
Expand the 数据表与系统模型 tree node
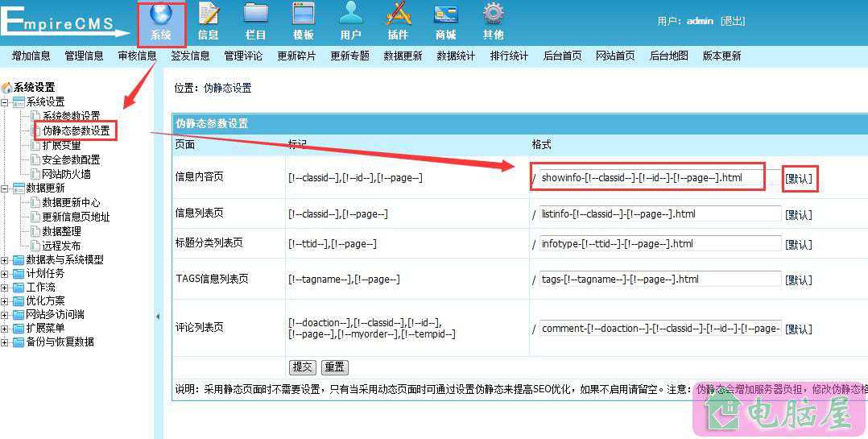(5, 260)
